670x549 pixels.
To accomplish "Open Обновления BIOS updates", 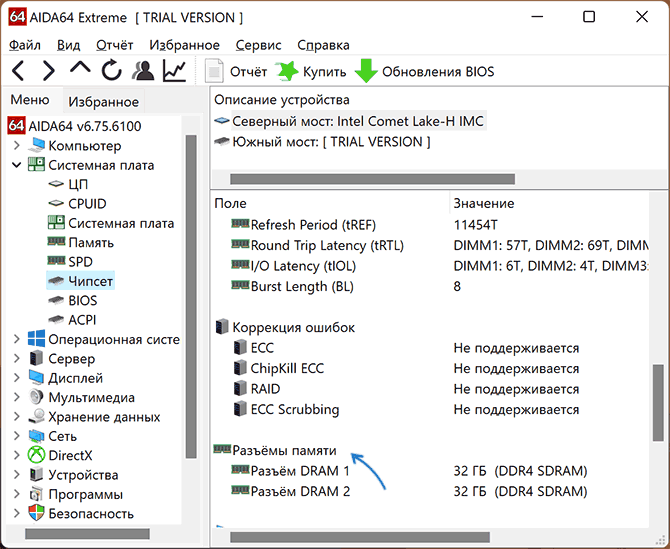I will click(x=425, y=72).
